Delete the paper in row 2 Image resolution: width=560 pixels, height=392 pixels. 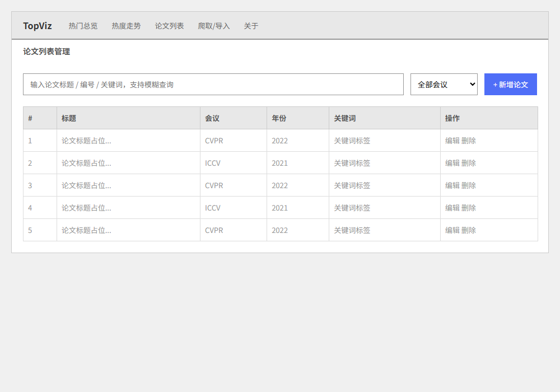click(469, 163)
